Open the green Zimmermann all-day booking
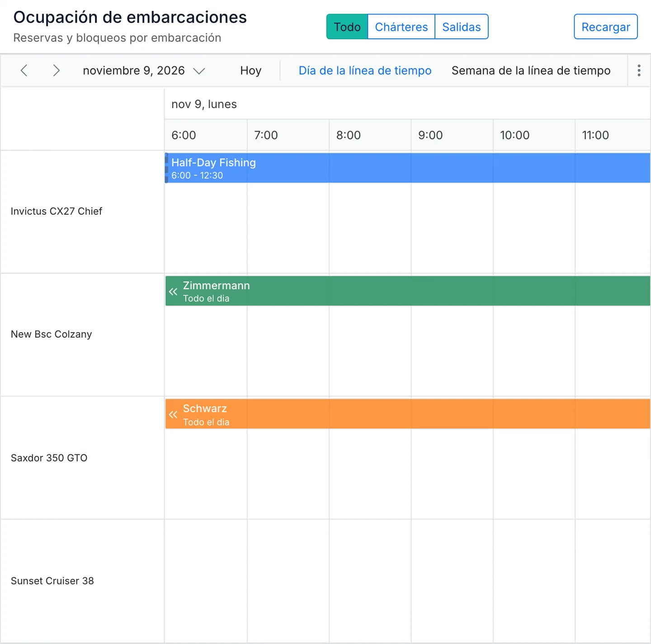Screen dimensions: 651x644 (408, 291)
